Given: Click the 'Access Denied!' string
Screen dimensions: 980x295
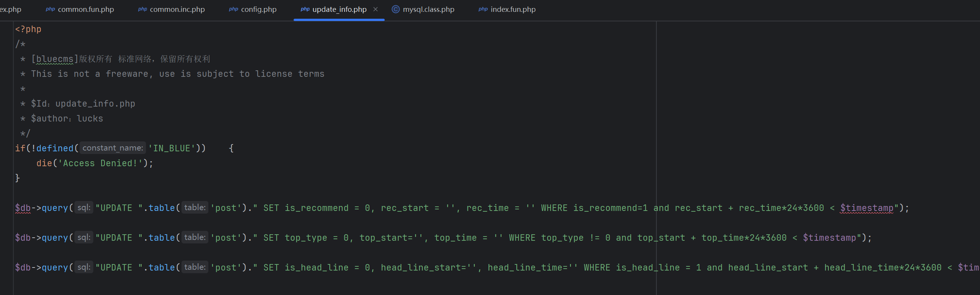Looking at the screenshot, I should [x=100, y=163].
